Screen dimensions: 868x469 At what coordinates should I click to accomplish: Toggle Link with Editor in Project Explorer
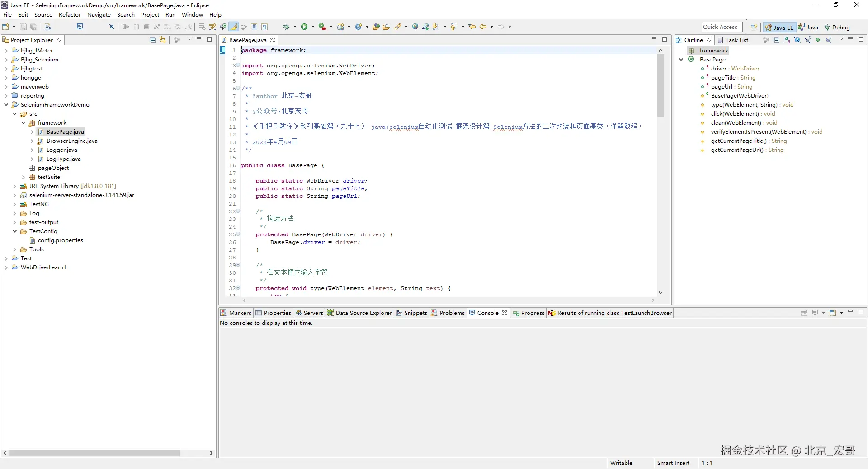coord(163,40)
